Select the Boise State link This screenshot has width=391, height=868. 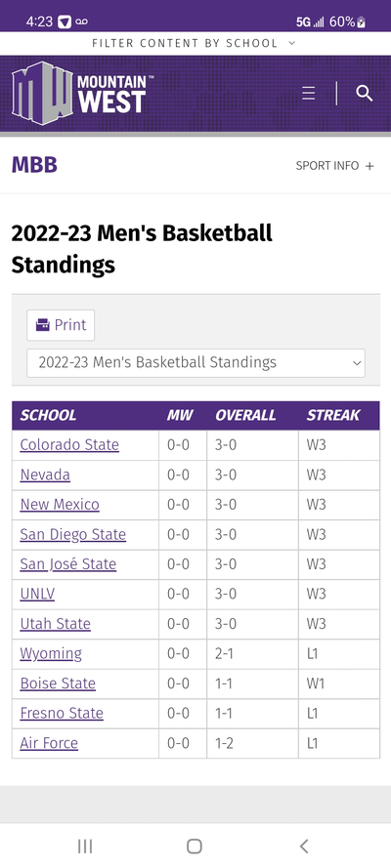click(x=58, y=683)
